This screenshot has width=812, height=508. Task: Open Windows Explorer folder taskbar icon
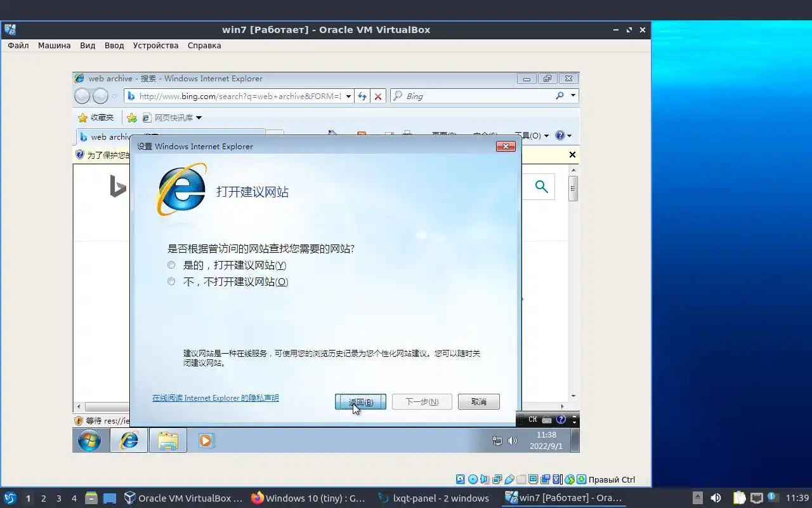(x=167, y=440)
